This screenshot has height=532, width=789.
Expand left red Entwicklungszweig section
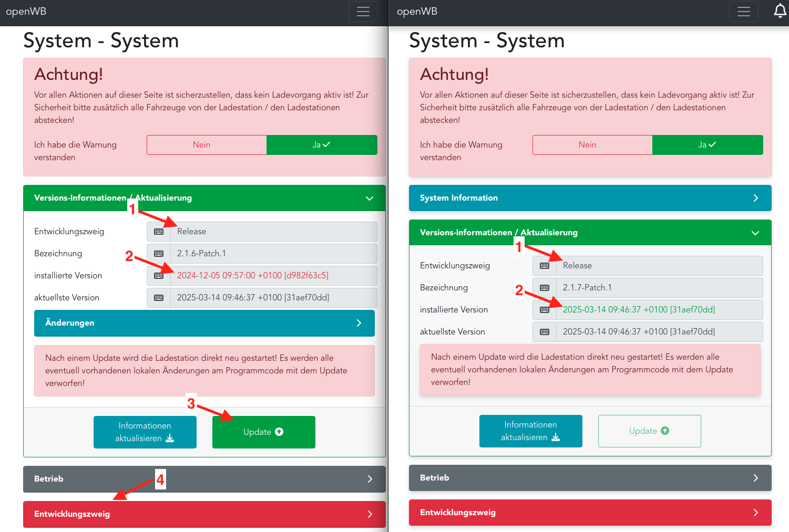[x=204, y=514]
